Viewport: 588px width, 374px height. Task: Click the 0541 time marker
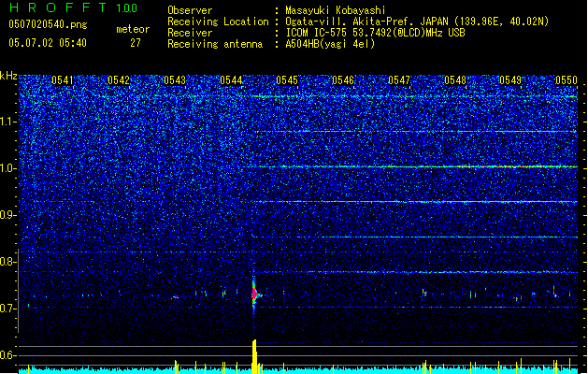(x=63, y=80)
